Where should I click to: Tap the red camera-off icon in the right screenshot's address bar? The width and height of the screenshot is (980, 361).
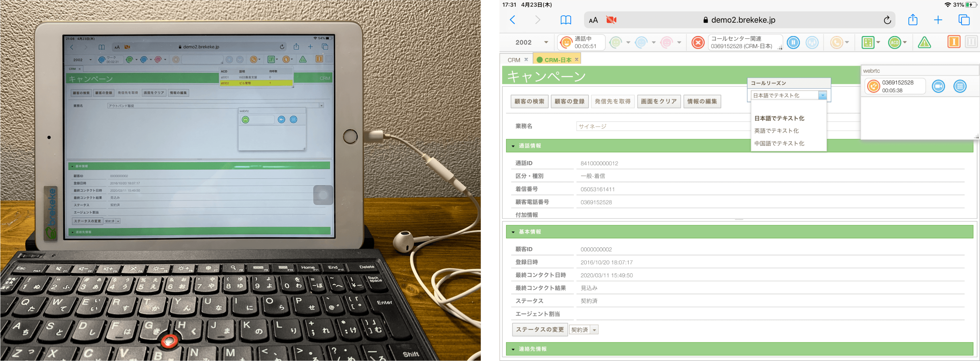(x=611, y=20)
